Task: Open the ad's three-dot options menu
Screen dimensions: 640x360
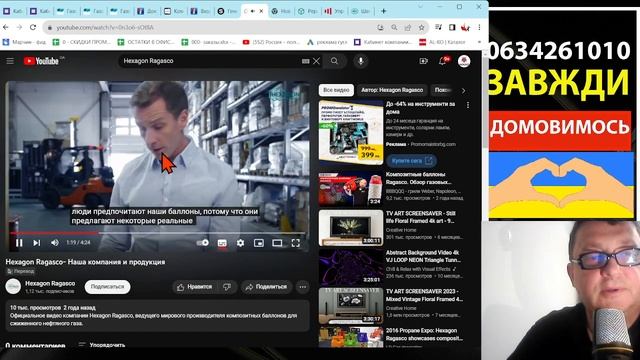Action: tap(468, 105)
